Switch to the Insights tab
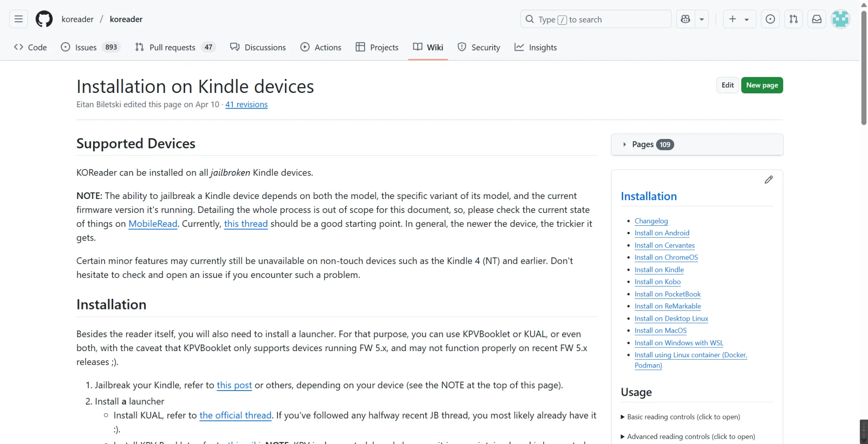 point(535,47)
